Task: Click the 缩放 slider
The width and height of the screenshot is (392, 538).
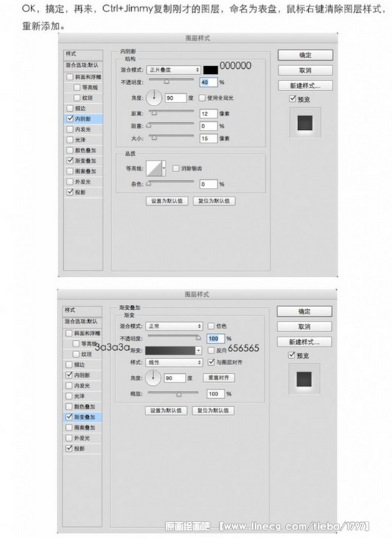Action: (x=173, y=393)
